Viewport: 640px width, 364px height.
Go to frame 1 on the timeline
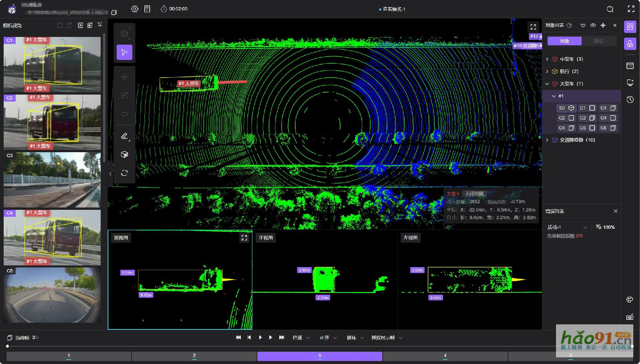[69, 356]
